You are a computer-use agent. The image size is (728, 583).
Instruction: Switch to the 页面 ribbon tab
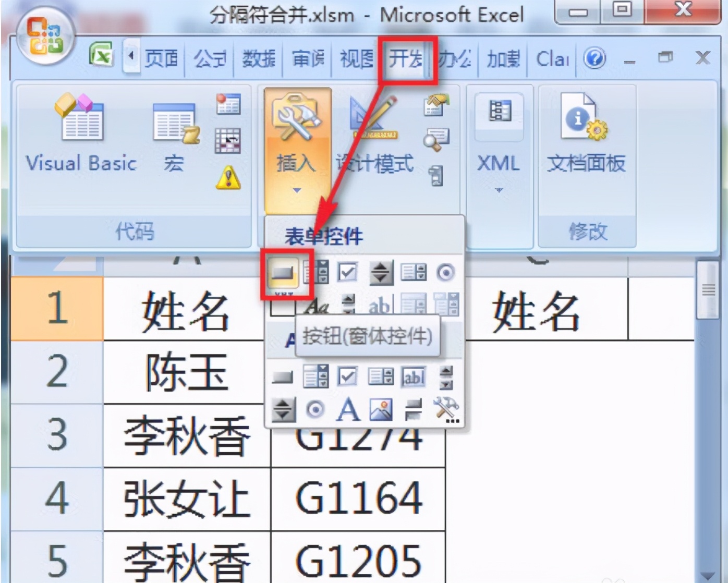(162, 58)
